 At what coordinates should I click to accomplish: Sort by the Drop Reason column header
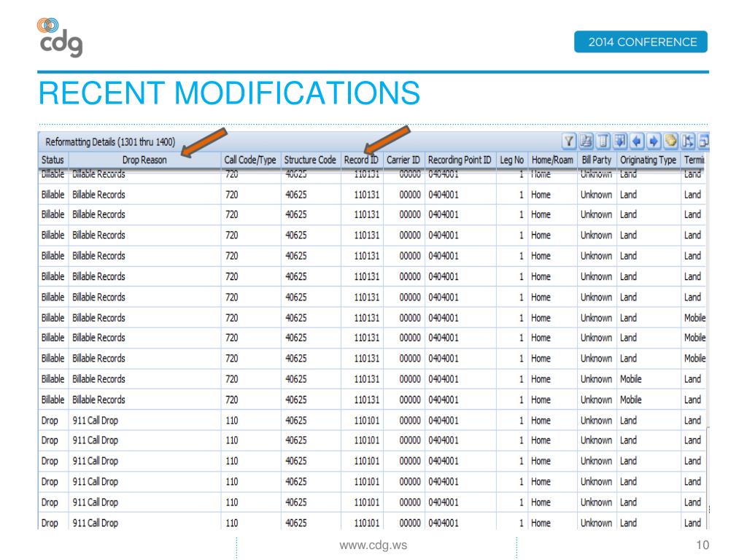tap(145, 160)
